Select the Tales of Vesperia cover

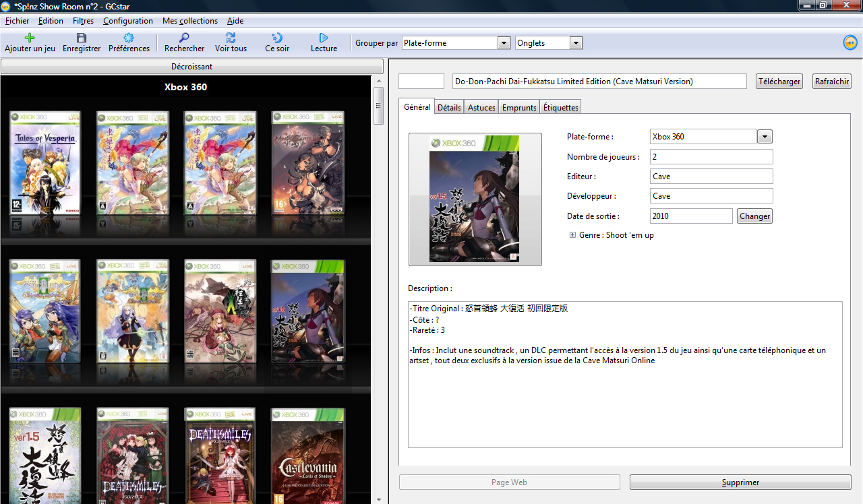click(45, 164)
